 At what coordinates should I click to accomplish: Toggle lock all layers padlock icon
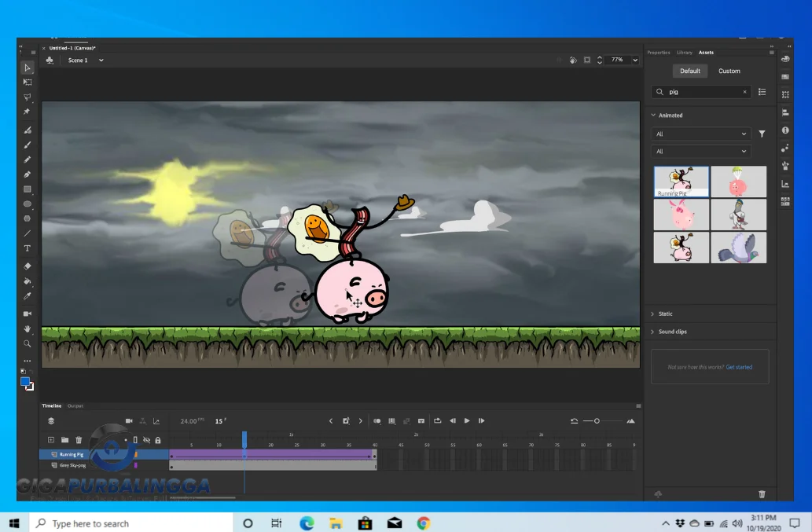158,440
